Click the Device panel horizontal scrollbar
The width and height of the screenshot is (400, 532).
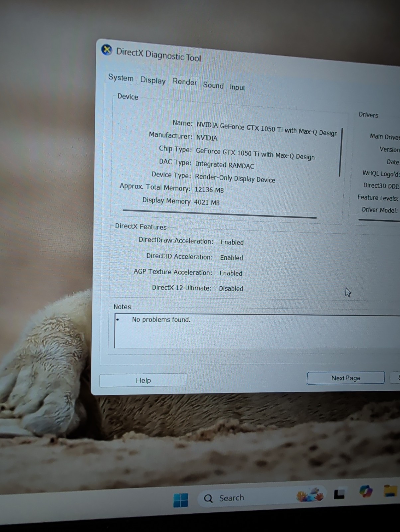coord(219,214)
